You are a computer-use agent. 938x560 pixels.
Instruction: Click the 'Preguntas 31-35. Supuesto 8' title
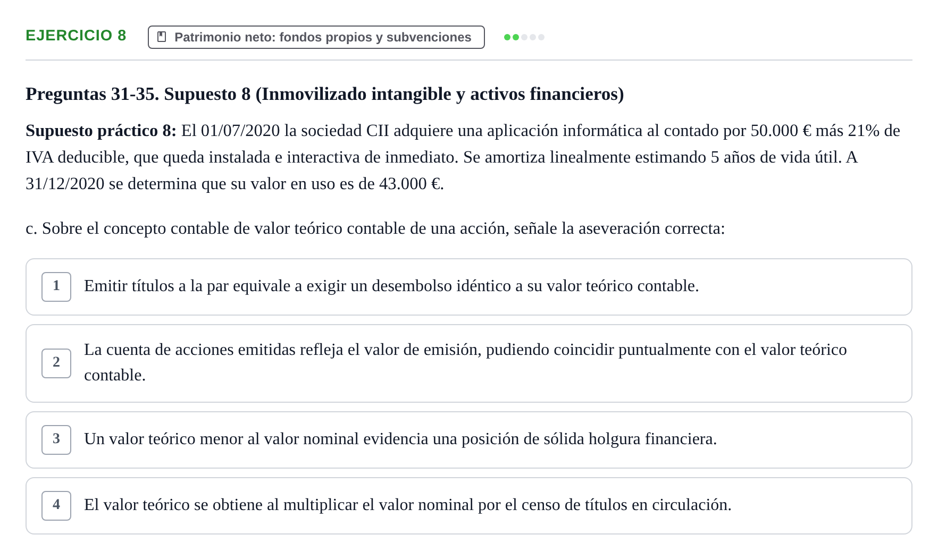pos(325,94)
